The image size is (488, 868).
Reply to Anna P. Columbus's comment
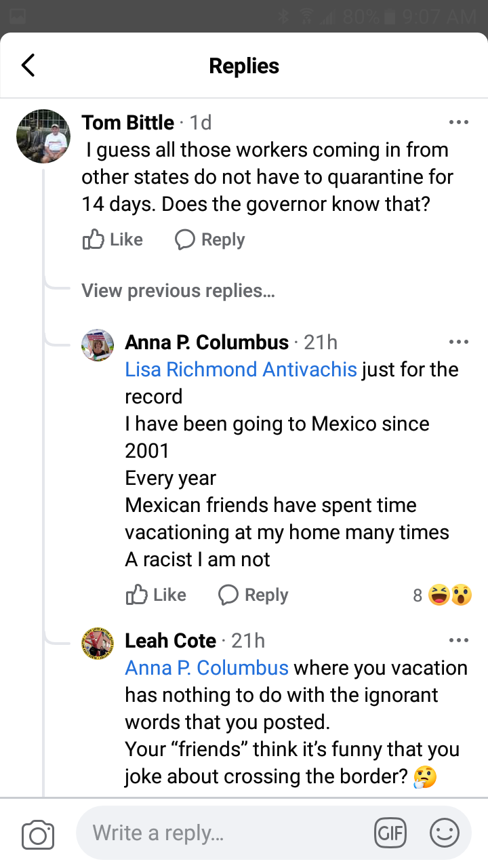pos(253,595)
